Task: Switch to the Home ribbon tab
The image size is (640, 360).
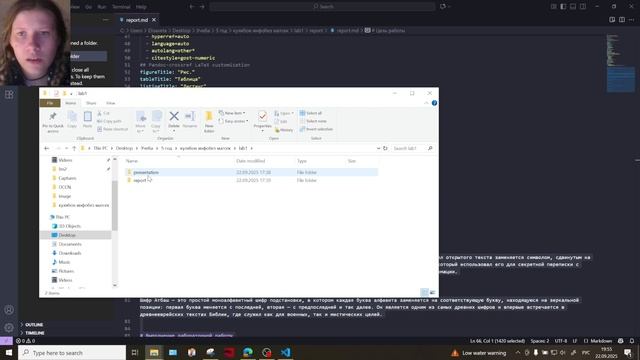Action: [x=71, y=103]
